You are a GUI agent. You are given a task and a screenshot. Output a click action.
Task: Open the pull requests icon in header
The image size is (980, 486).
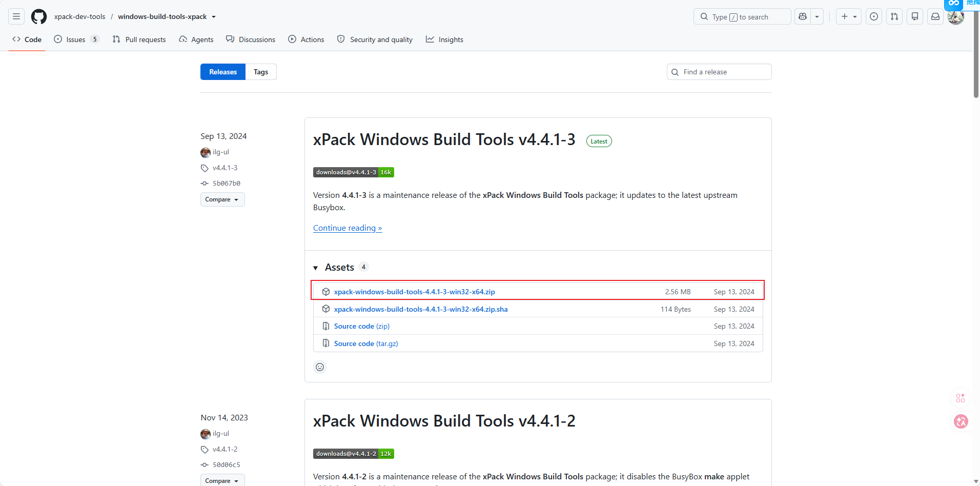tap(894, 16)
